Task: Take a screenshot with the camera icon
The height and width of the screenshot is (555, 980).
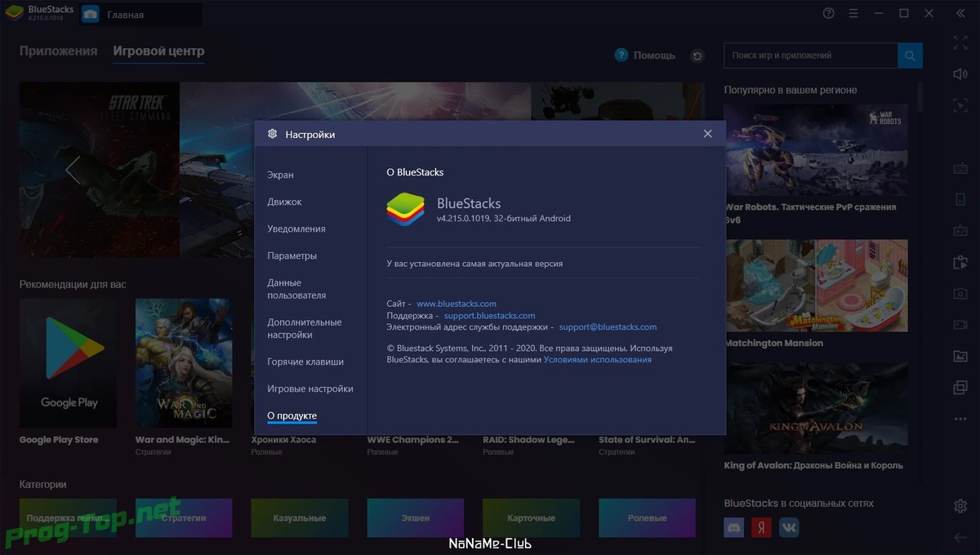Action: pos(960,293)
